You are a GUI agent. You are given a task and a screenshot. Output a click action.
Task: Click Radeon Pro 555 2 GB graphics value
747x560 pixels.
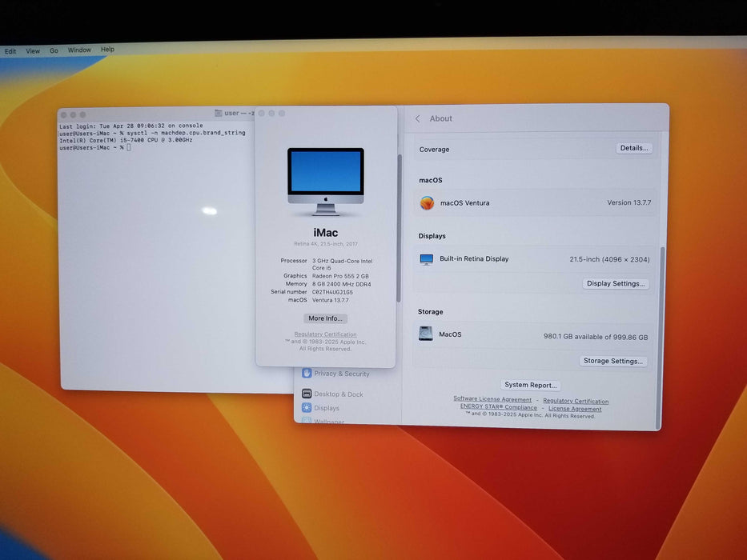click(x=340, y=276)
